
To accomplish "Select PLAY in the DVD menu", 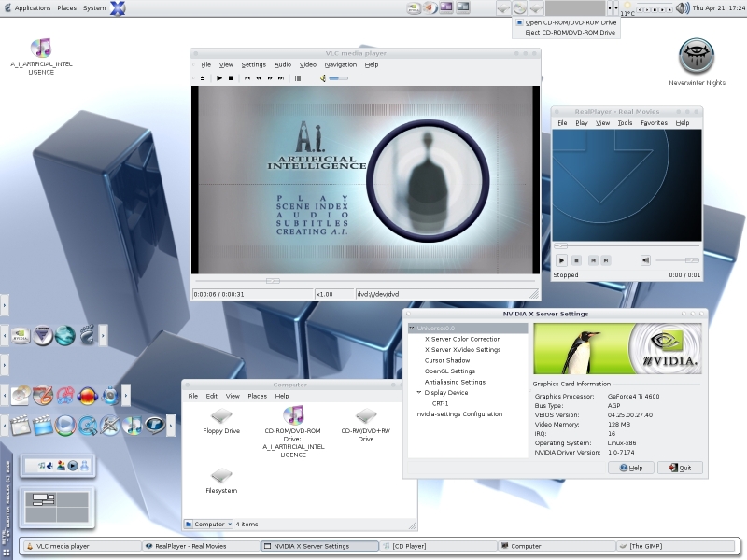I will [x=312, y=198].
